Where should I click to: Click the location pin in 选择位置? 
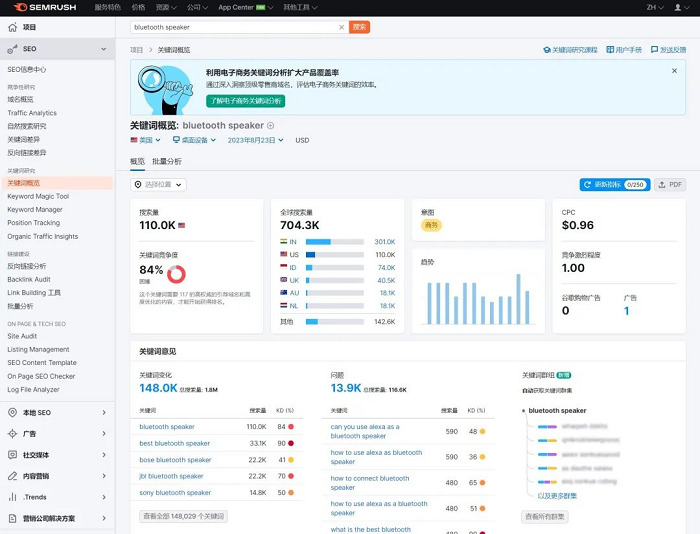138,184
